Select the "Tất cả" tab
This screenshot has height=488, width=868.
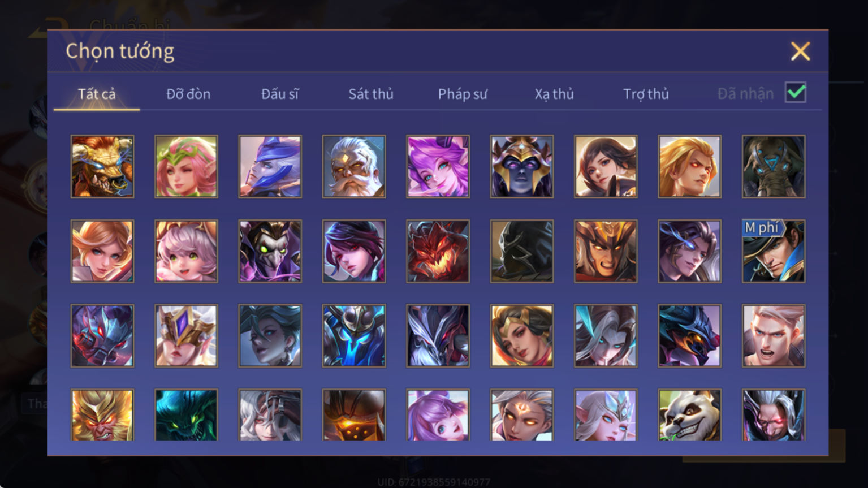(97, 94)
